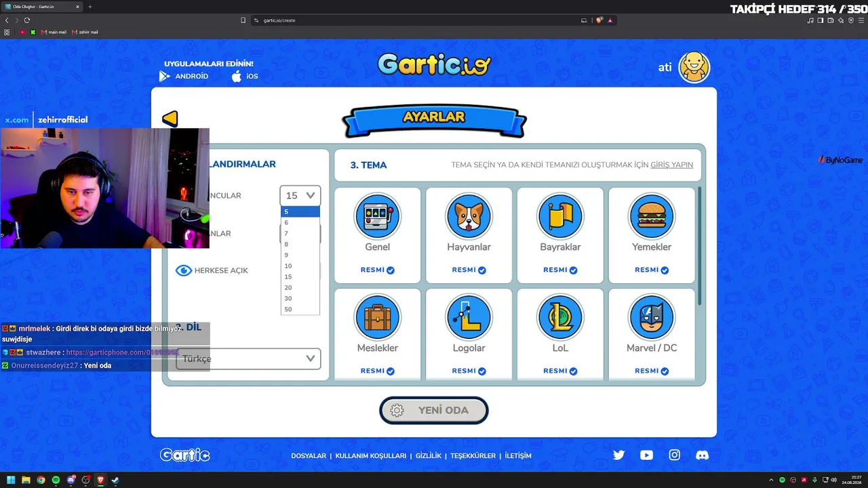Select the Marvel / DC theme icon
The height and width of the screenshot is (488, 868).
[x=652, y=317]
